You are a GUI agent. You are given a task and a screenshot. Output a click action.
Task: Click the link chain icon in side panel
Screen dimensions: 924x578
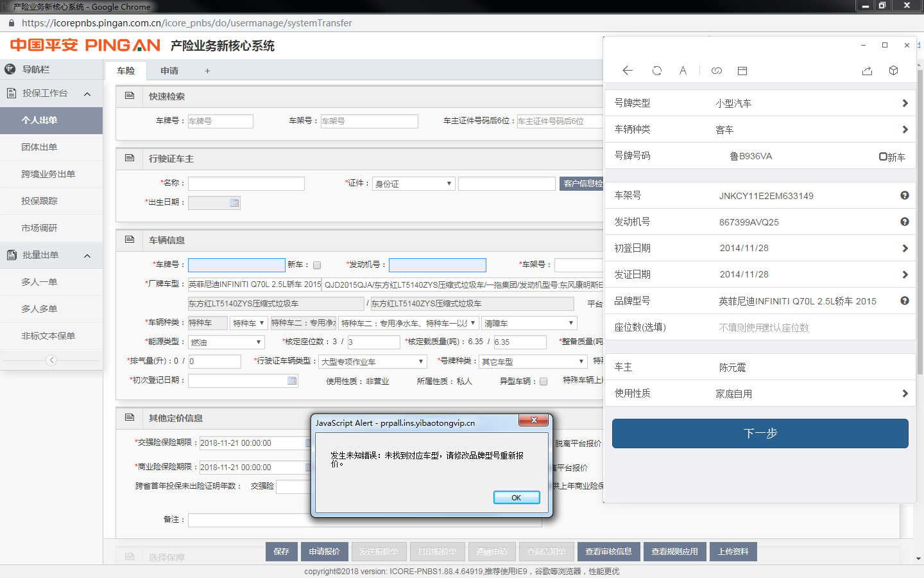[x=717, y=71]
